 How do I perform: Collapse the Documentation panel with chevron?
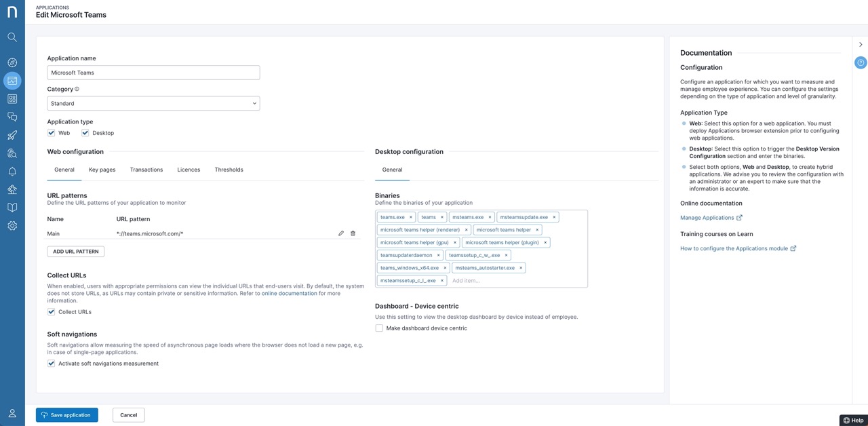tap(861, 45)
